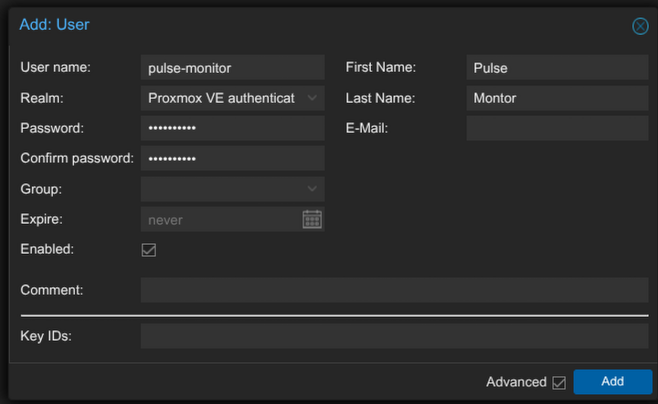Image resolution: width=658 pixels, height=404 pixels.
Task: Focus the User name field
Action: (x=232, y=68)
